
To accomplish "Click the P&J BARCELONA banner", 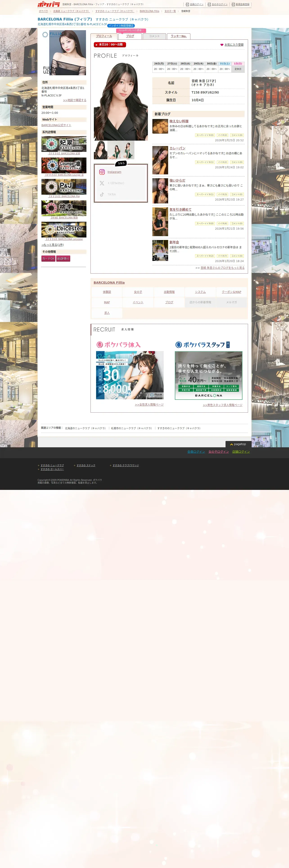I will click(64, 187).
